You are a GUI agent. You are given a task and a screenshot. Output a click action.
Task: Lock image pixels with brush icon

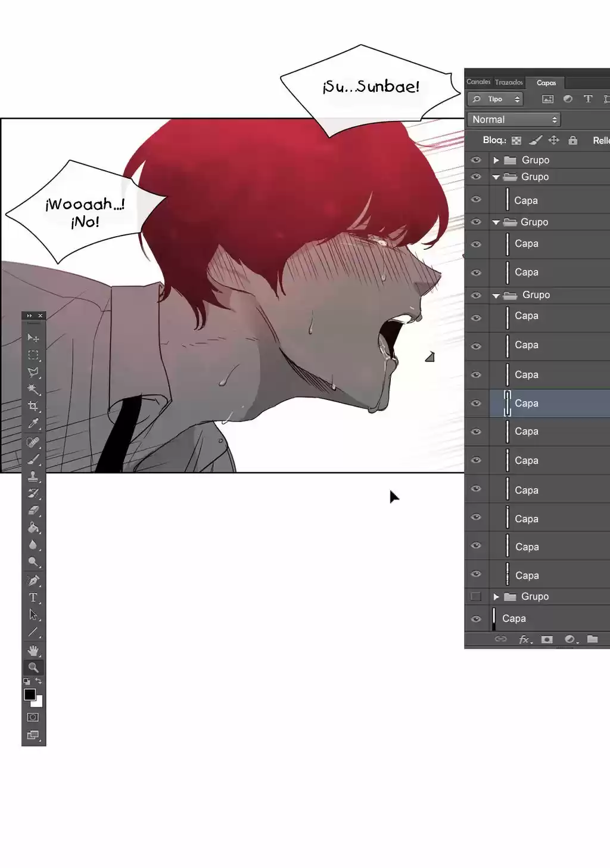click(x=536, y=140)
